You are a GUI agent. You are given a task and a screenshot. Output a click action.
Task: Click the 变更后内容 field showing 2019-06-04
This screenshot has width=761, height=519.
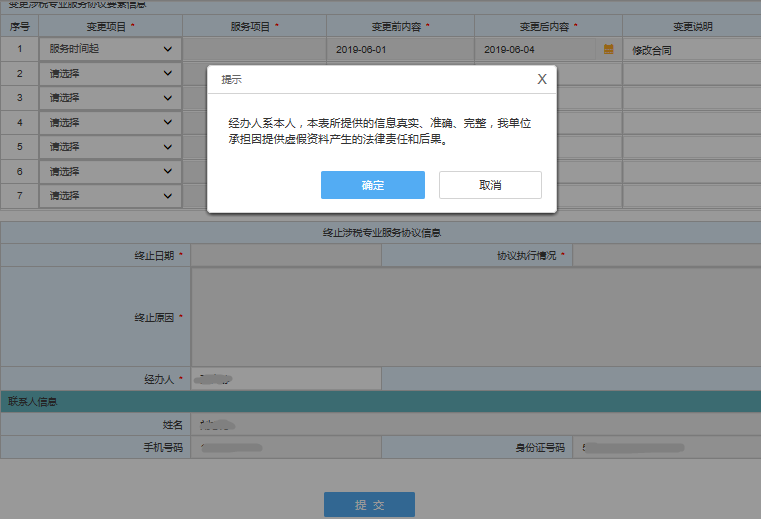coord(535,49)
